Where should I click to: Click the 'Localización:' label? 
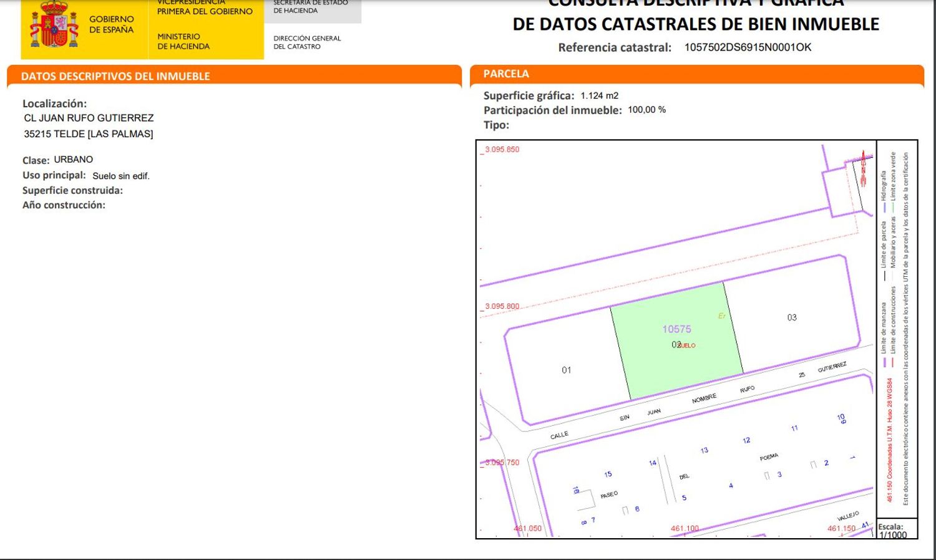pos(55,104)
